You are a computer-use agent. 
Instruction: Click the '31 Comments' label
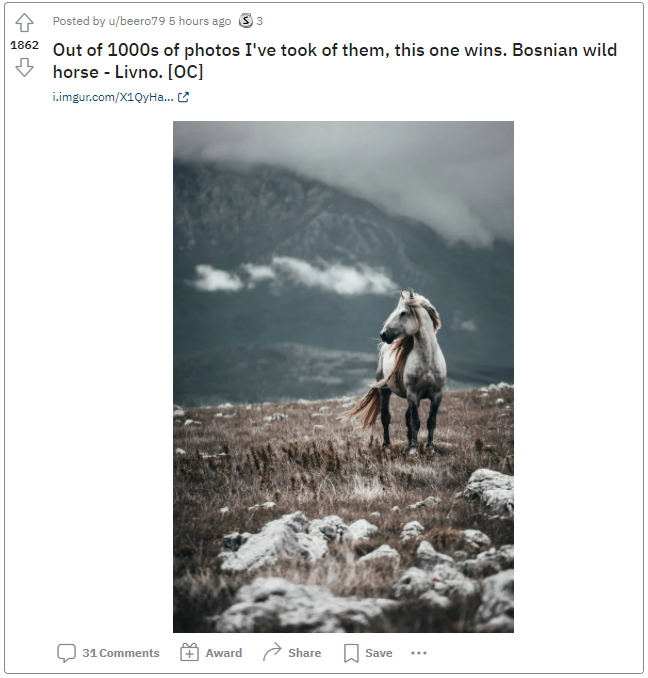121,653
